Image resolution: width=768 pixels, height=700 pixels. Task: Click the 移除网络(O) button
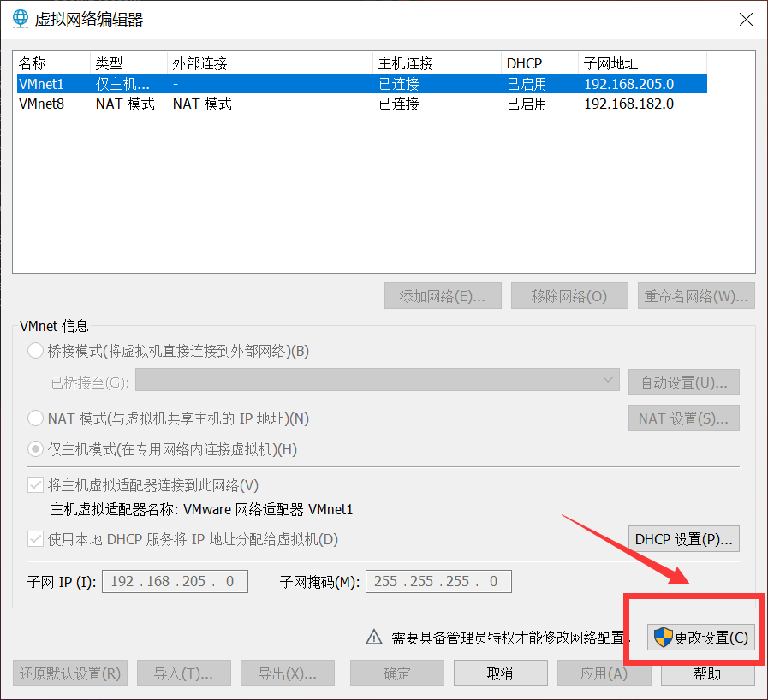569,296
